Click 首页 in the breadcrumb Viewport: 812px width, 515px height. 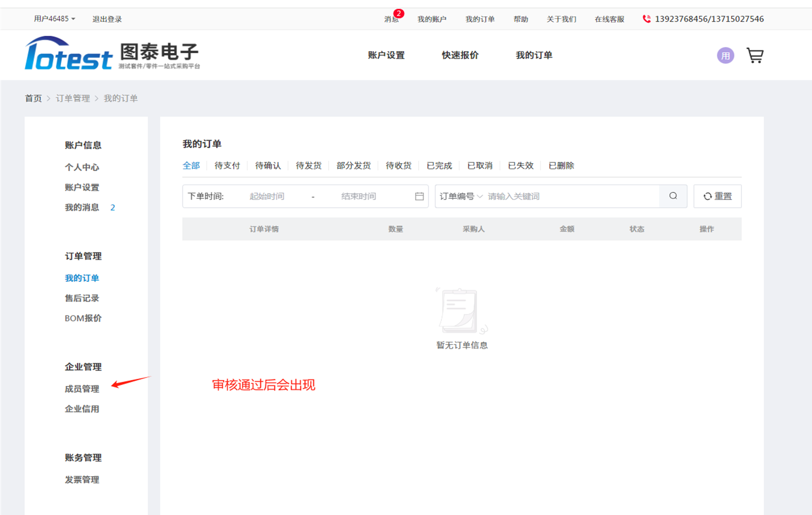coord(33,98)
